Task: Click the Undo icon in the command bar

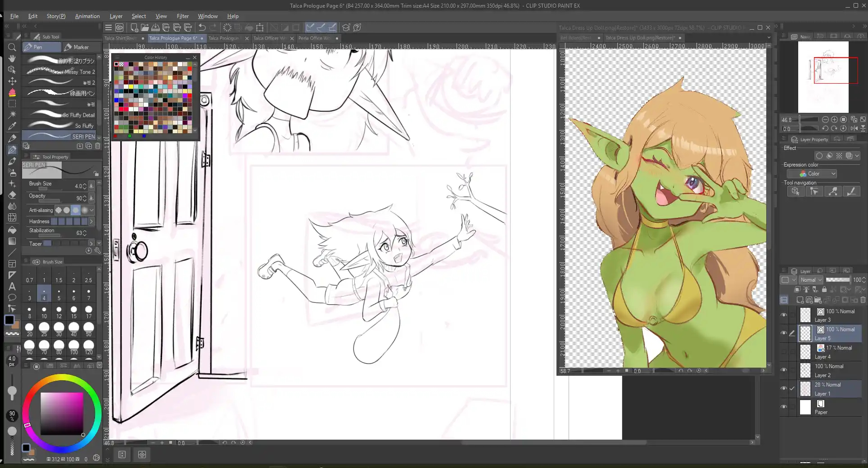Action: [x=202, y=27]
